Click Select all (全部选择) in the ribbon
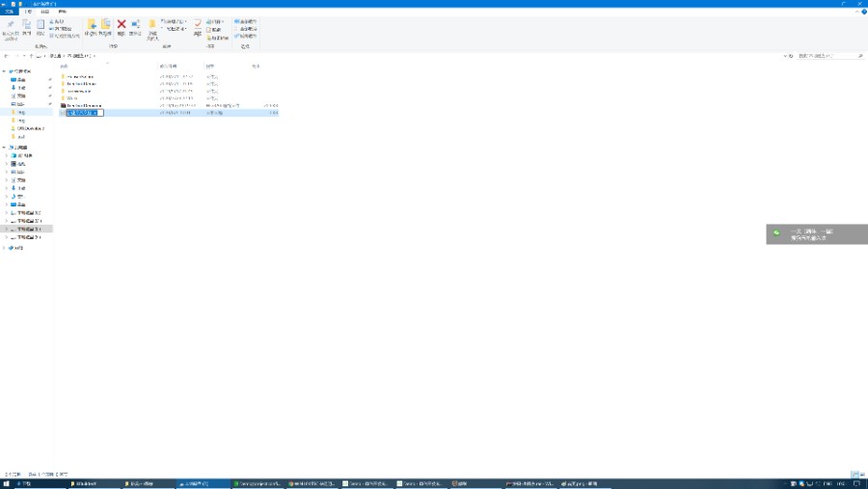Image resolution: width=868 pixels, height=489 pixels. [x=245, y=21]
